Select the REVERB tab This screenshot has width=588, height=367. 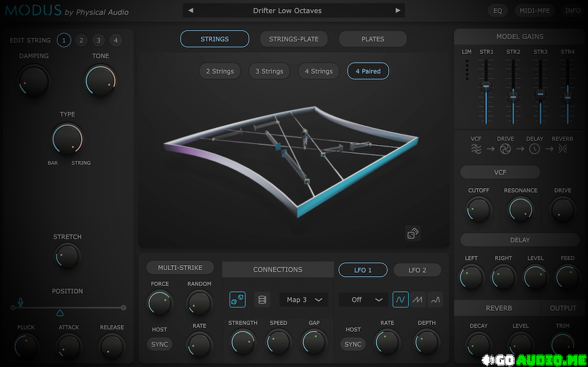(x=498, y=308)
